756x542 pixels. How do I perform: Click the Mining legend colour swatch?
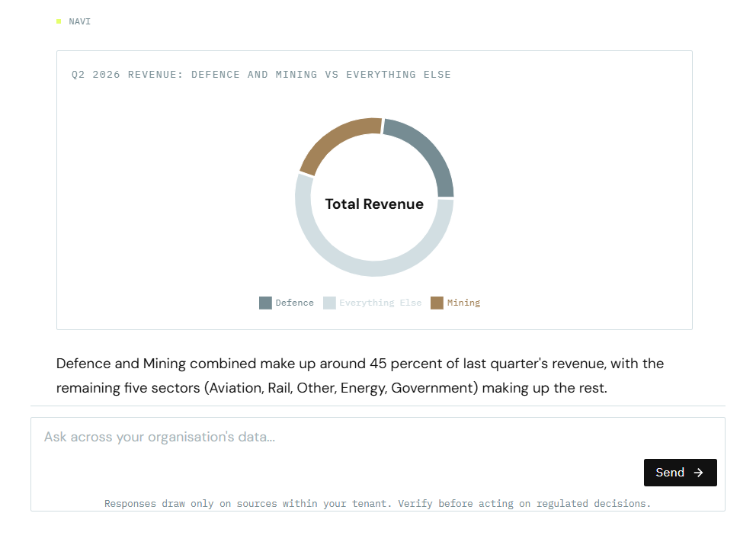(x=437, y=303)
